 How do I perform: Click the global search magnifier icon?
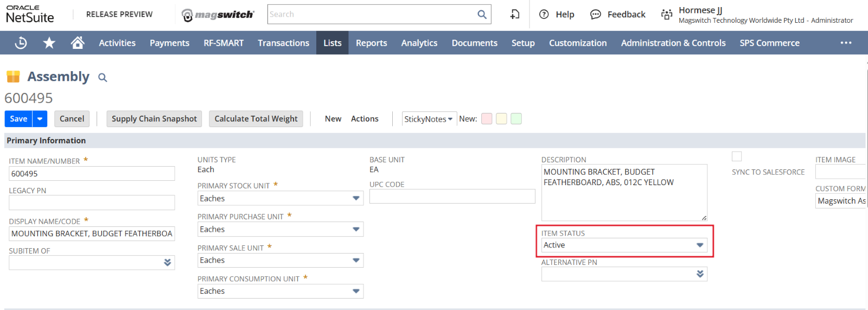pyautogui.click(x=482, y=15)
